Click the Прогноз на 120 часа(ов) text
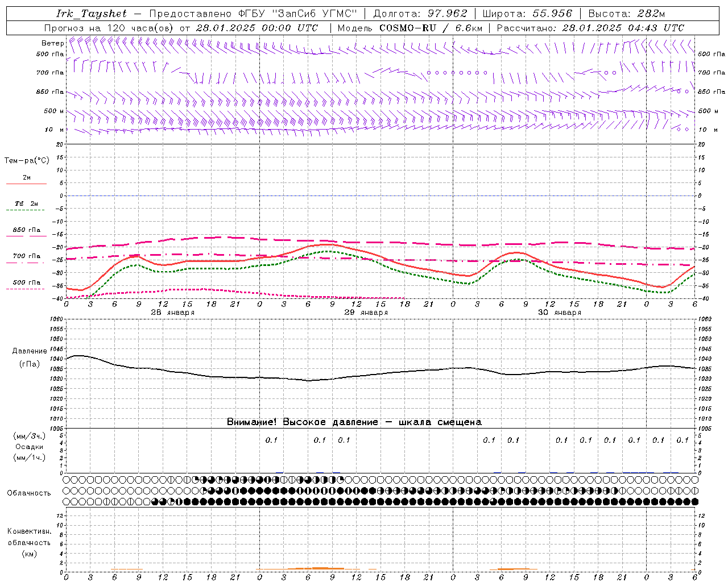This screenshot has width=728, height=582. pyautogui.click(x=110, y=28)
